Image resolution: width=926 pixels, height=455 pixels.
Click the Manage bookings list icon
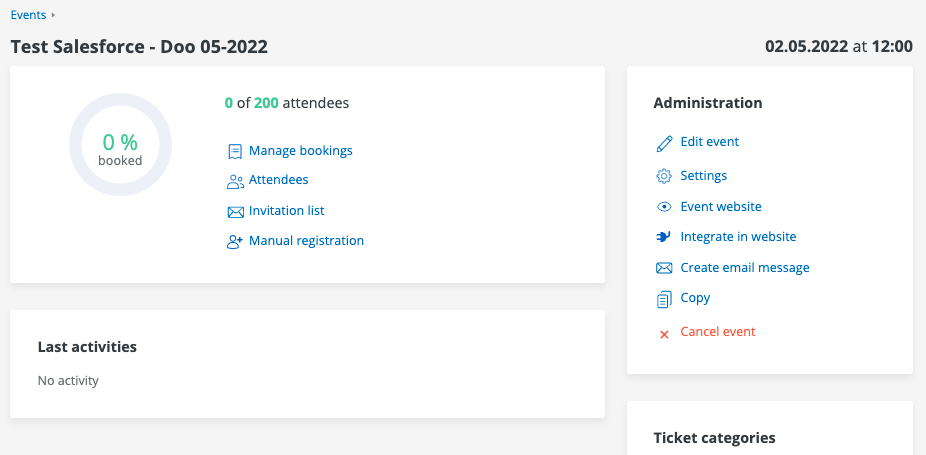pos(235,152)
